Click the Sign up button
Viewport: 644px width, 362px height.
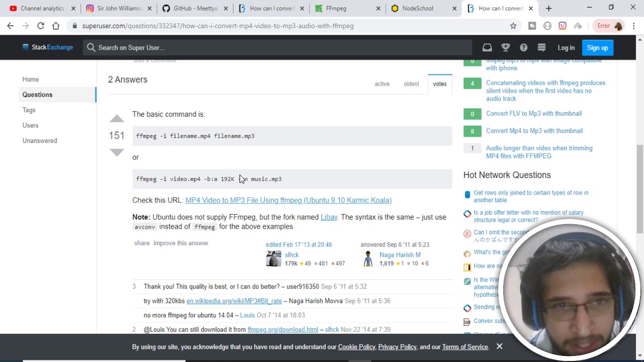tap(597, 48)
